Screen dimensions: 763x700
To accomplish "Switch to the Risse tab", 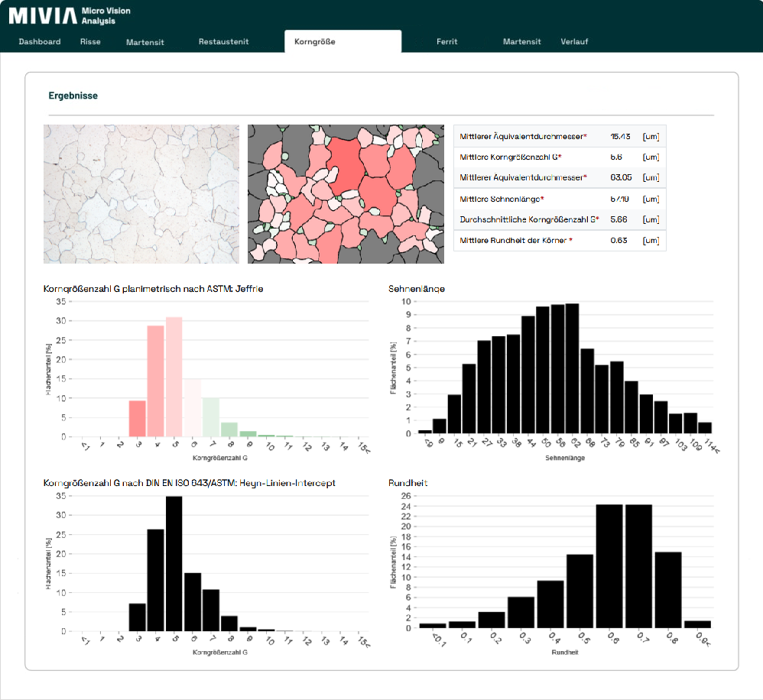I will click(90, 42).
